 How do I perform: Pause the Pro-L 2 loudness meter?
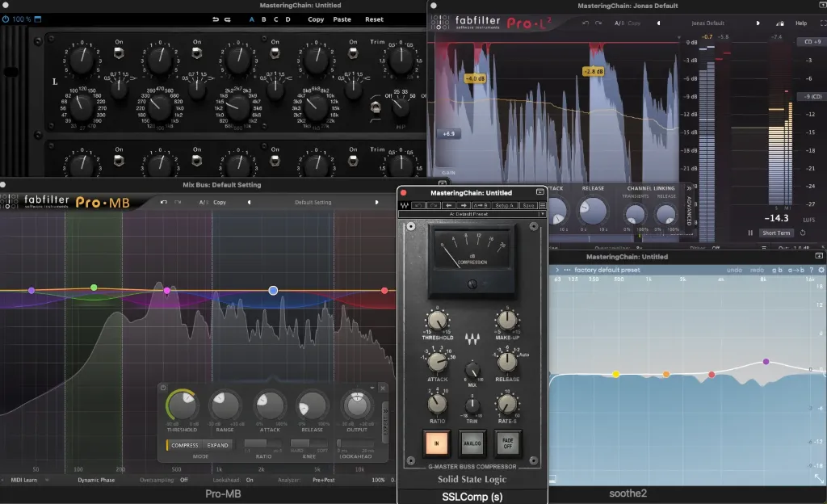750,233
